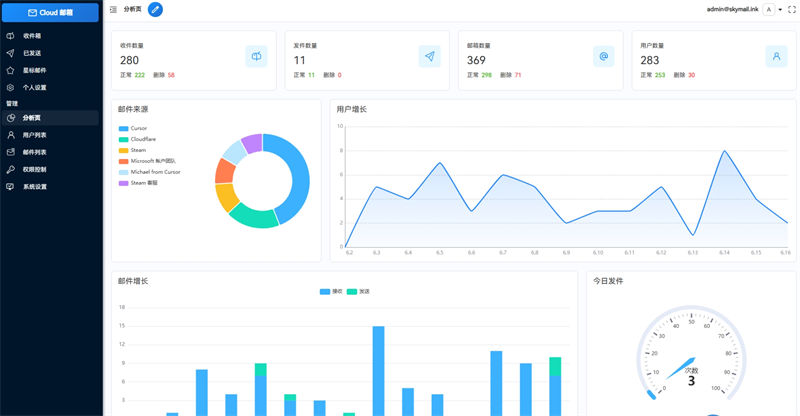Toggle the Cloudflare legend entry in the pie chart
800x416 pixels.
pos(141,139)
